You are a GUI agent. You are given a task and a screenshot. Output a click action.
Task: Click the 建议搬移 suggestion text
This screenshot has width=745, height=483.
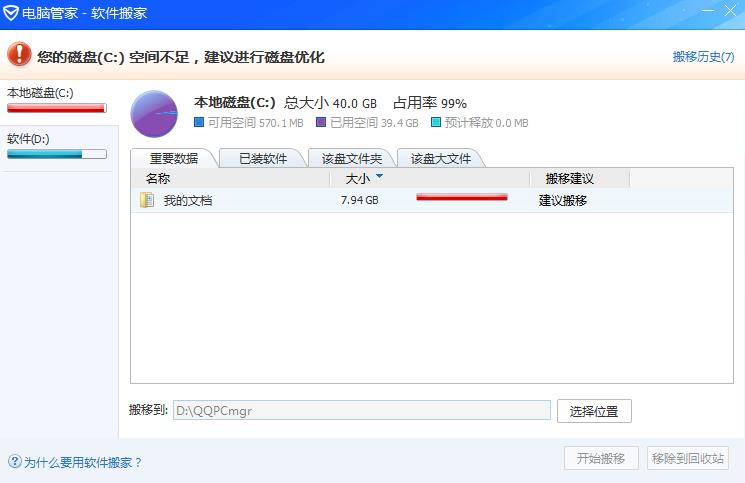[x=563, y=200]
